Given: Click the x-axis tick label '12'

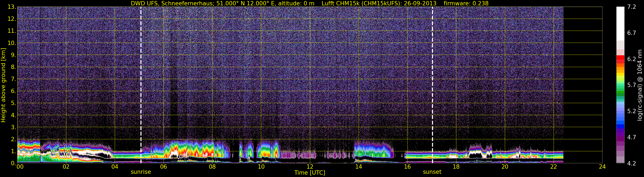Looking at the screenshot, I should tap(310, 167).
